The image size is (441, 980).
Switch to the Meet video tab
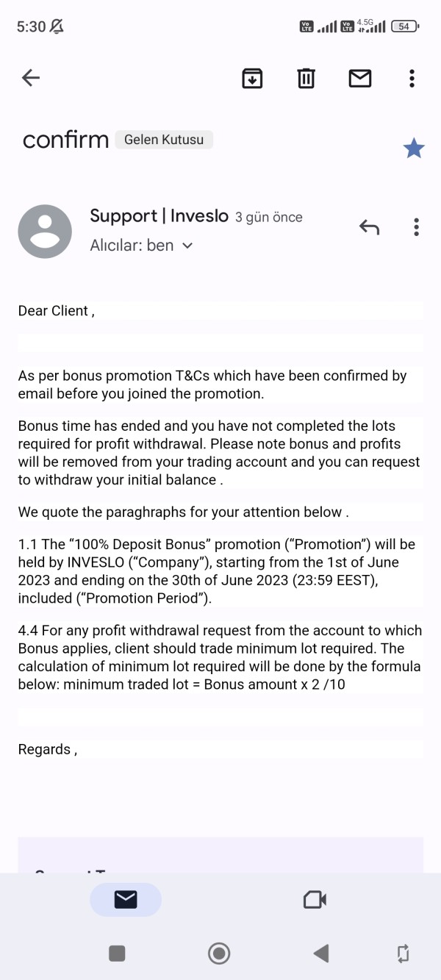pyautogui.click(x=315, y=899)
